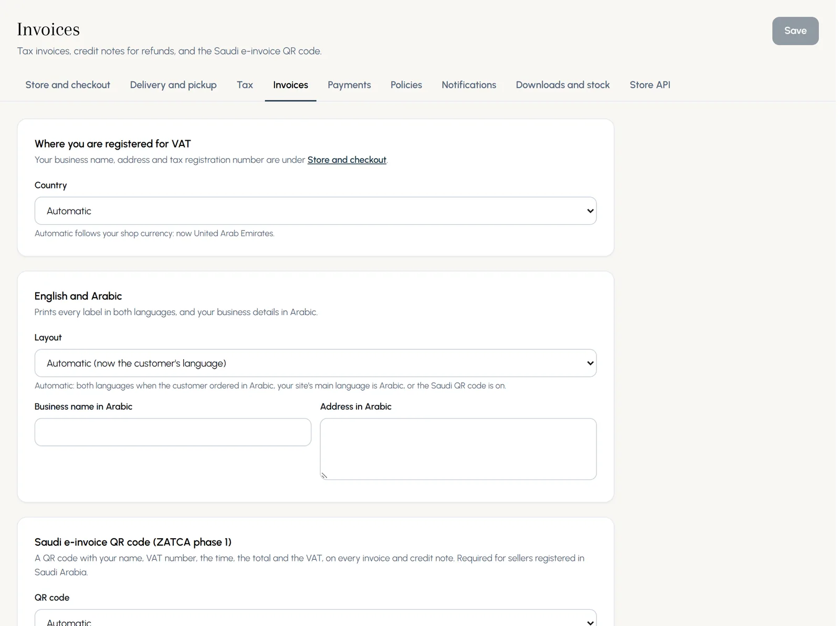This screenshot has height=626, width=840.
Task: Switch to Delivery and pickup tab
Action: tap(173, 85)
